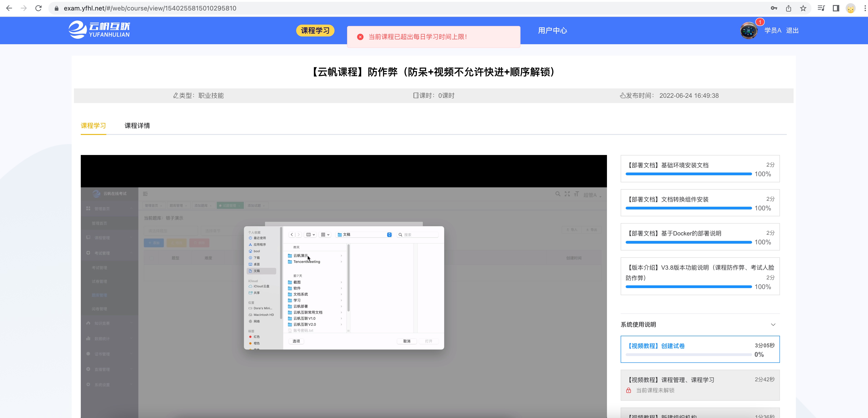Go back with the browser back arrow

coord(9,8)
